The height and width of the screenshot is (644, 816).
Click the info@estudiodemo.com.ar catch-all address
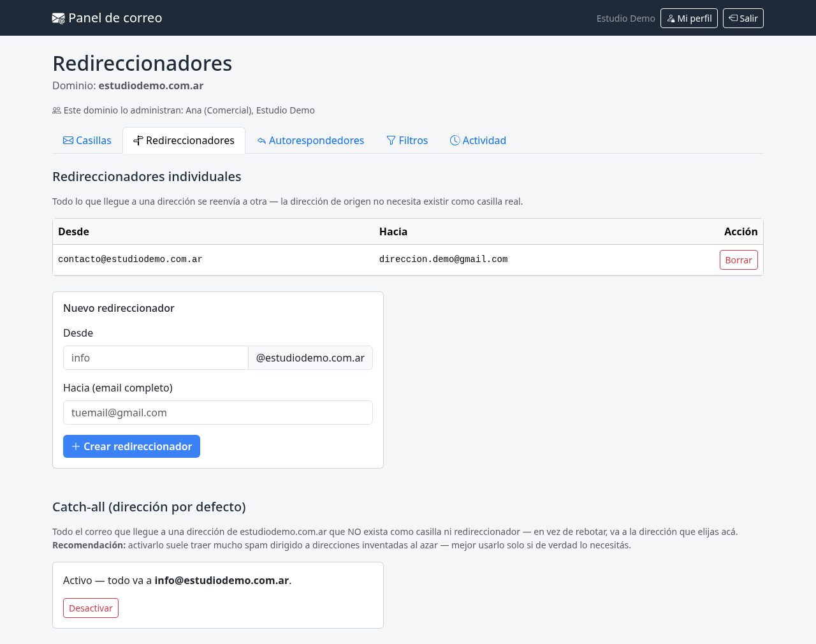pyautogui.click(x=222, y=580)
